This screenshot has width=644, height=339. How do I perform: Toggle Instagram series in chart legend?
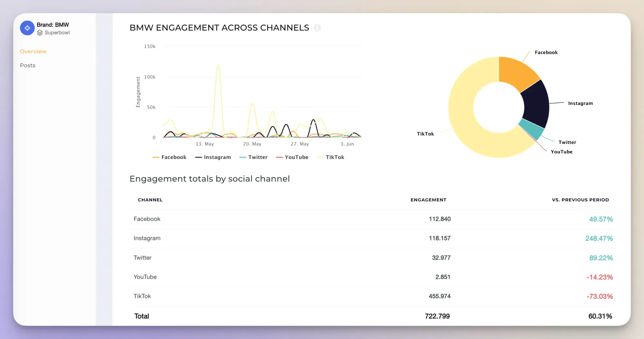click(x=213, y=157)
